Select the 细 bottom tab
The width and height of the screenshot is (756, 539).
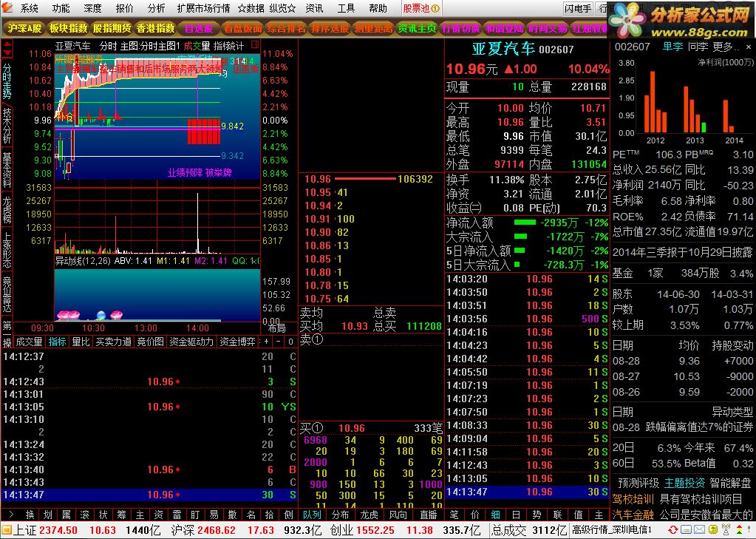tap(496, 515)
